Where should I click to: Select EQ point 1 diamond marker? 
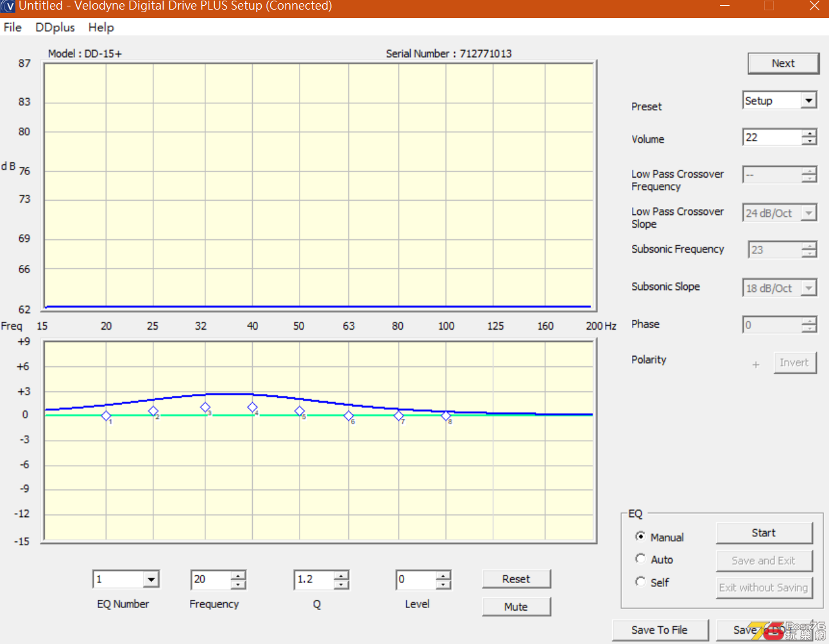click(107, 416)
